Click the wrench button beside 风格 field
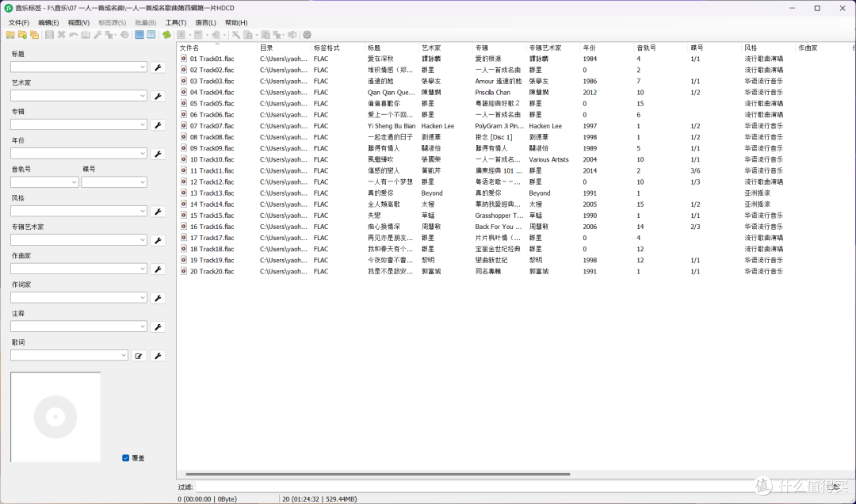Image resolution: width=856 pixels, height=504 pixels. pos(158,212)
